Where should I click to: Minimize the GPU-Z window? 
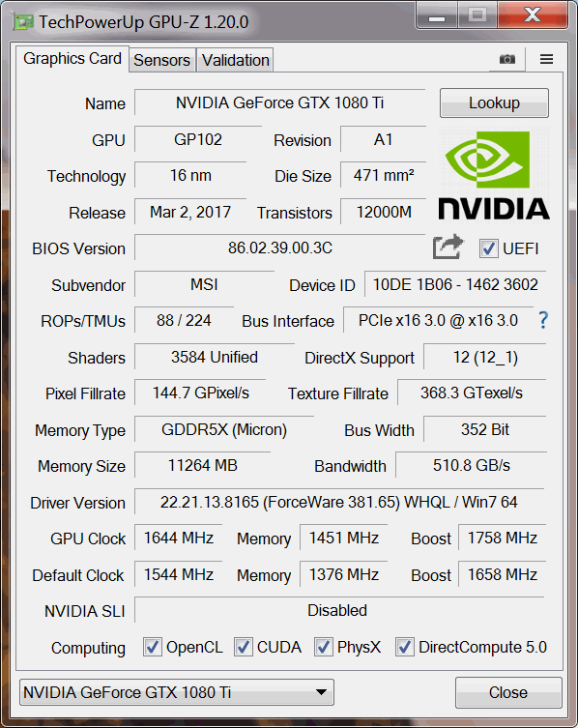click(437, 16)
